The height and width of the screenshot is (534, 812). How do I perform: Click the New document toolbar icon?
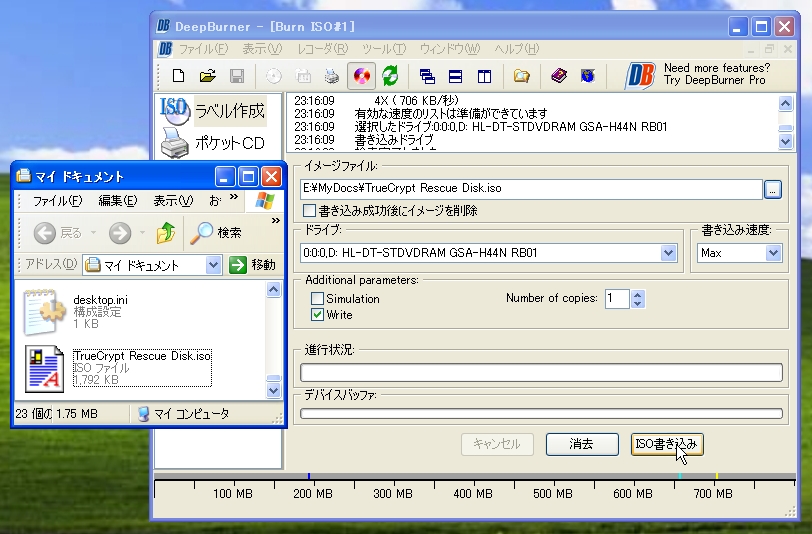(x=178, y=77)
